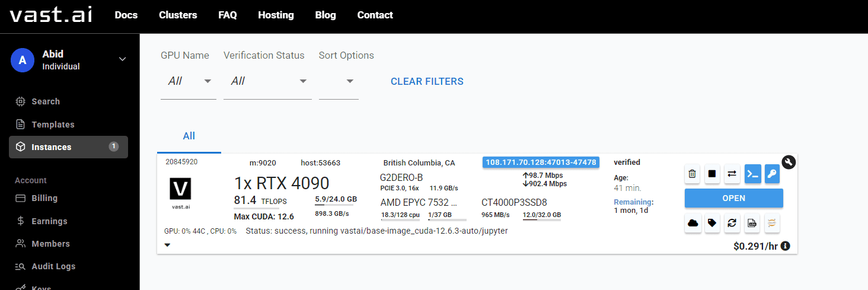Click the 81.4 TFLOPS value
This screenshot has width=868, height=290.
click(x=260, y=200)
